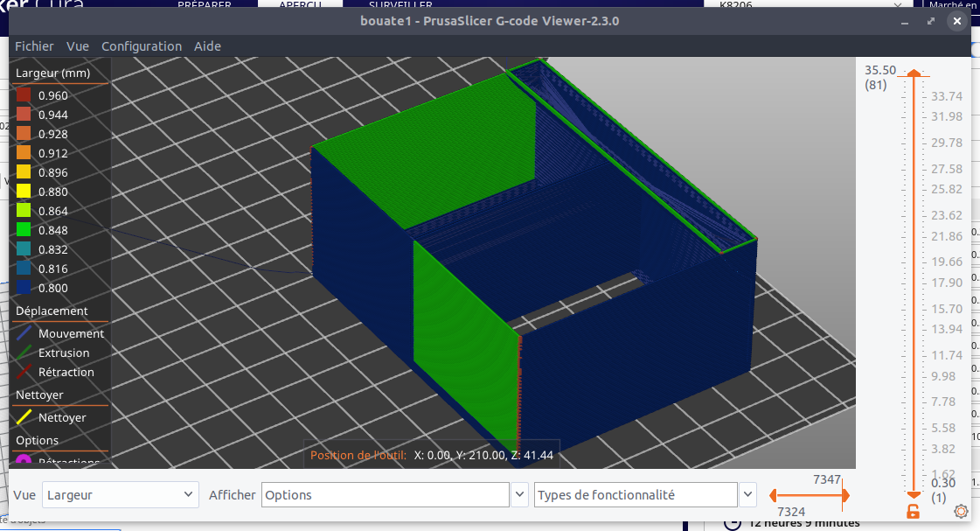Click the Types de fonctionnalité field
The width and height of the screenshot is (980, 531).
tap(636, 495)
